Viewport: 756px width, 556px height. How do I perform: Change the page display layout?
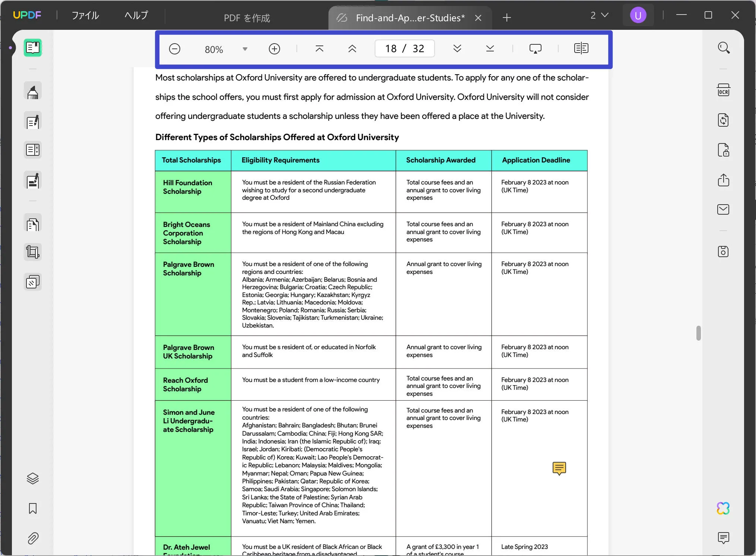tap(581, 48)
